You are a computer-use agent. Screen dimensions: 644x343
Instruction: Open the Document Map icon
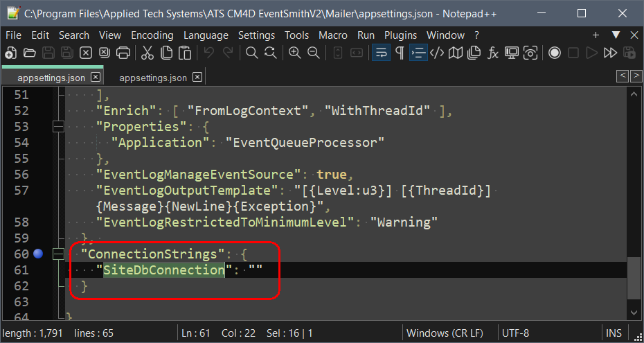(x=456, y=53)
